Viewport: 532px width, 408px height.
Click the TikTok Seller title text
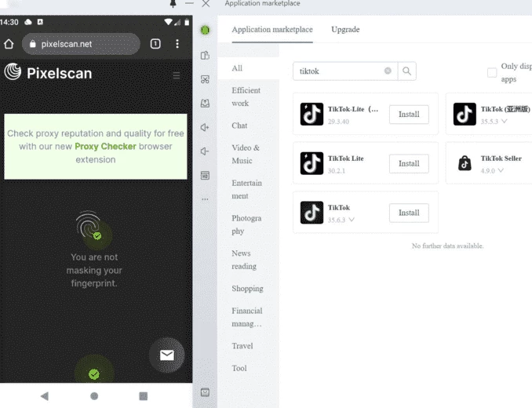[501, 158]
